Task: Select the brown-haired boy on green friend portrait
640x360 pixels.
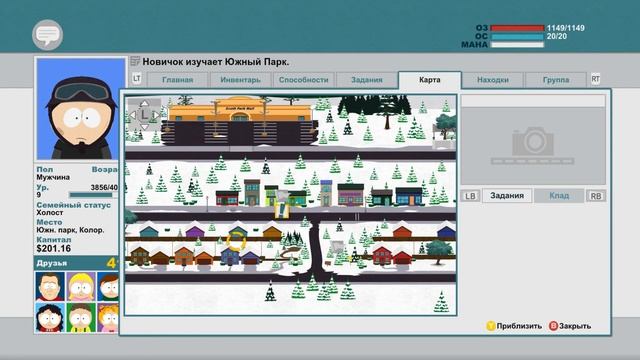Action: tap(81, 317)
